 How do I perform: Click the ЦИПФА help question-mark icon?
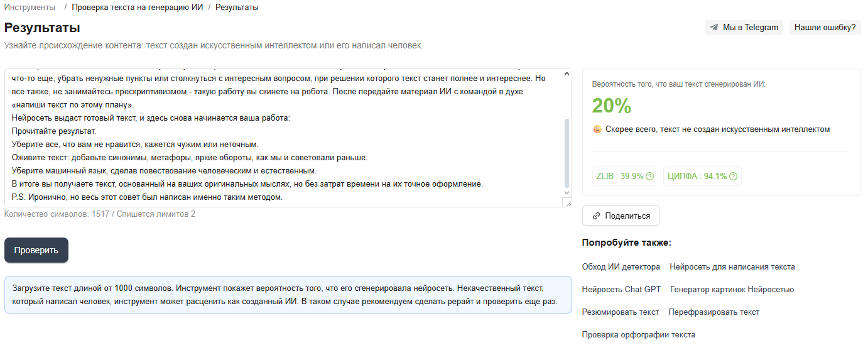coord(733,177)
